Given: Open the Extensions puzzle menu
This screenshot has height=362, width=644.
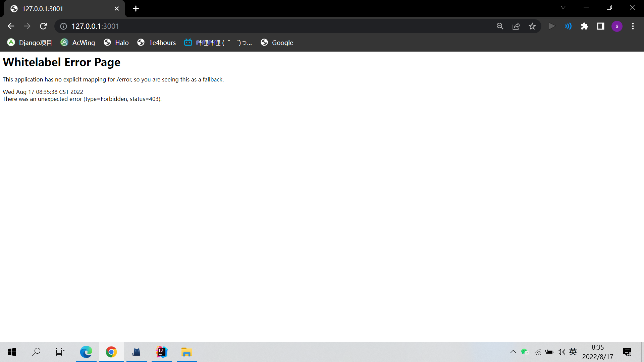Looking at the screenshot, I should (x=585, y=26).
